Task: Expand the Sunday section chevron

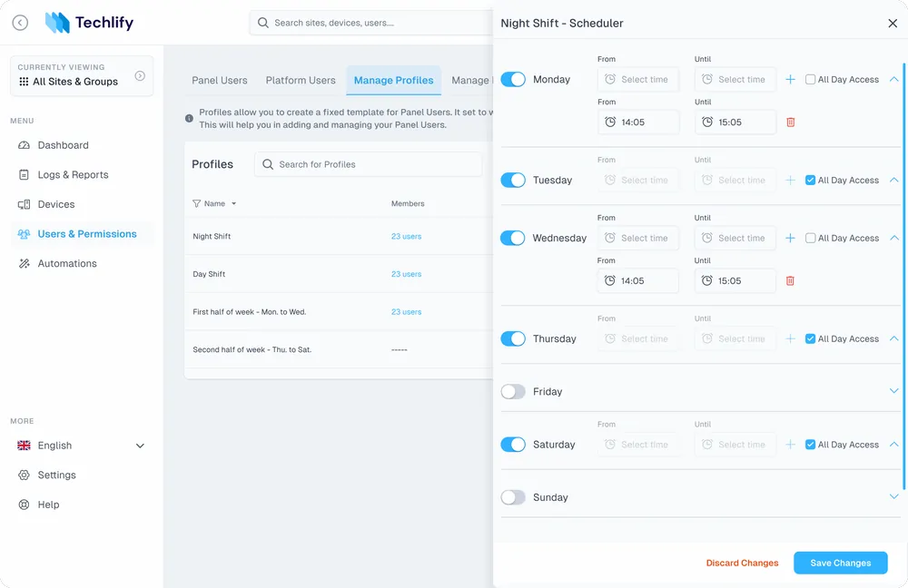Action: point(893,496)
